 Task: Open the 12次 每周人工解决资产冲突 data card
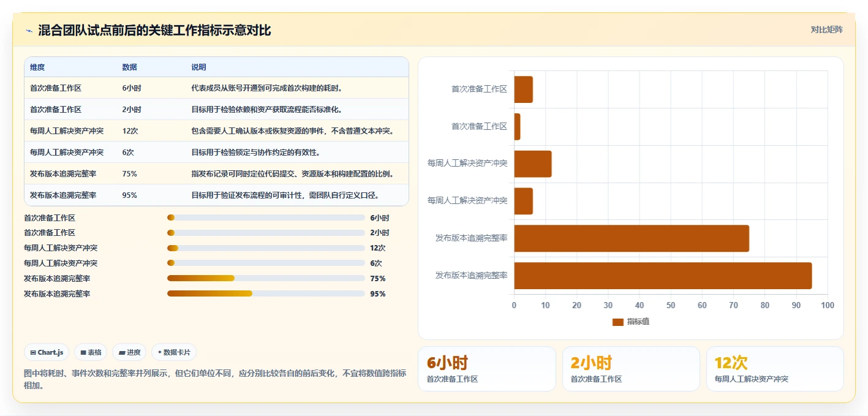(775, 369)
